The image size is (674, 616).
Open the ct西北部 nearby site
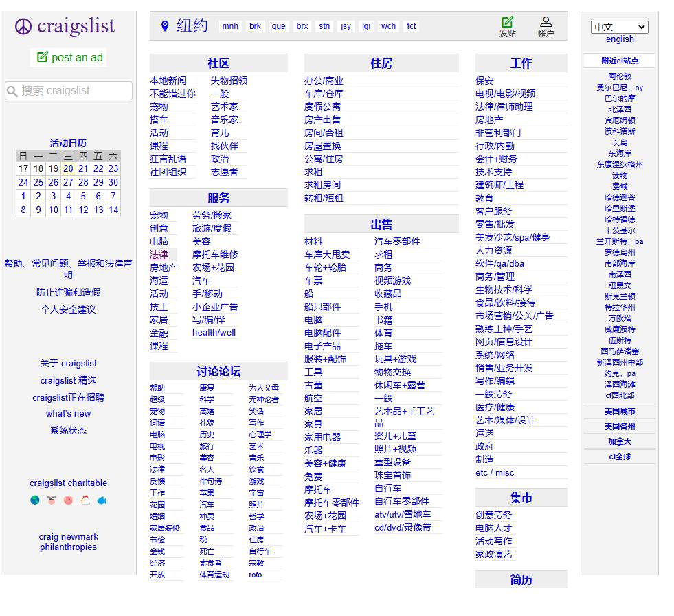(620, 395)
